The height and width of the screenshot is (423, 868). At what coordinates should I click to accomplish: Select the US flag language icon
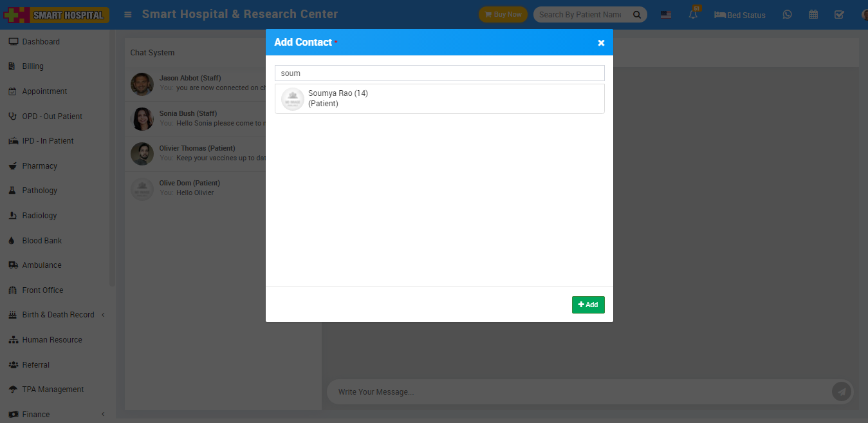(x=666, y=14)
